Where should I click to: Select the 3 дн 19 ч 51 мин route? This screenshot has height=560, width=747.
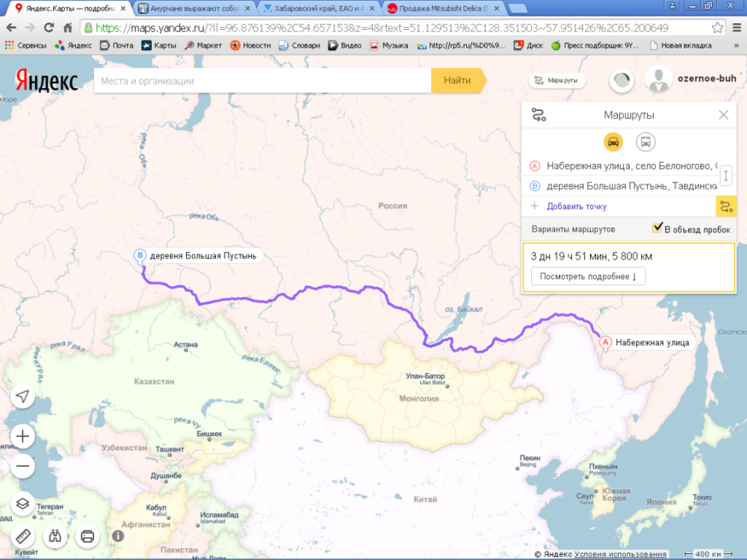click(x=629, y=267)
